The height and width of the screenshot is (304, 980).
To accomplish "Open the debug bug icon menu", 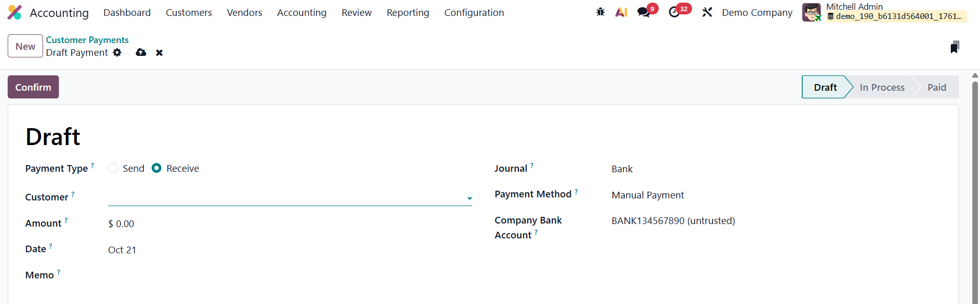I will (600, 12).
